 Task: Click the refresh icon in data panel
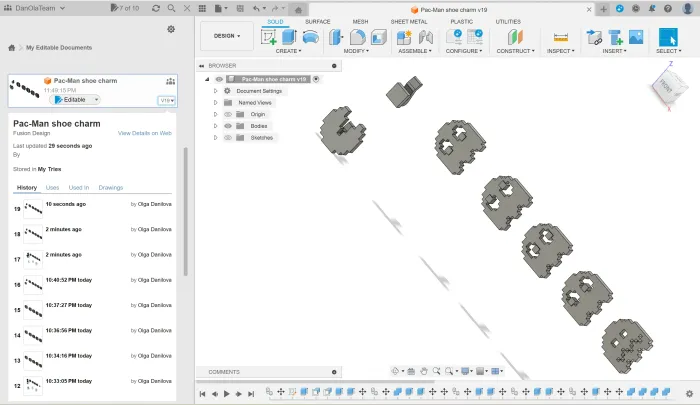click(x=155, y=8)
